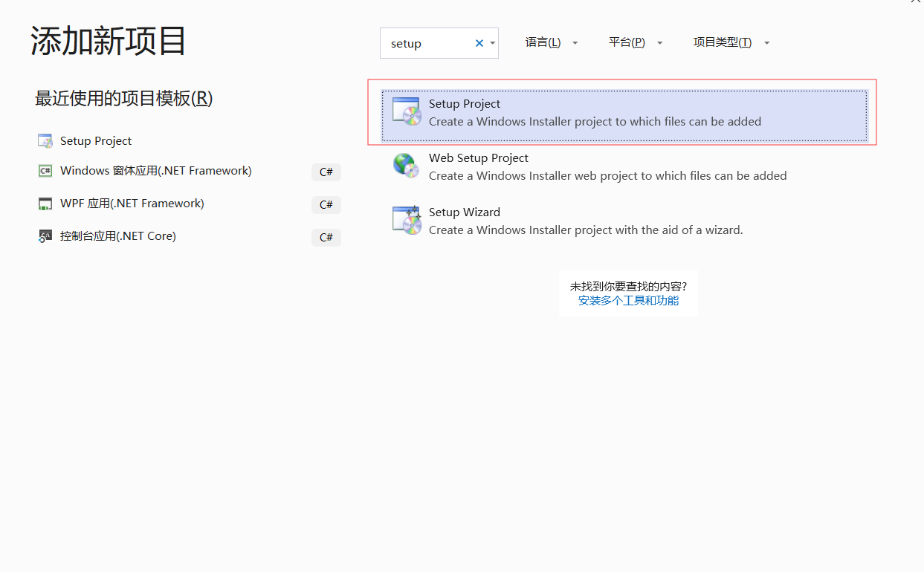Choose the Setup Wizard template entry
924x572 pixels.
[465, 212]
